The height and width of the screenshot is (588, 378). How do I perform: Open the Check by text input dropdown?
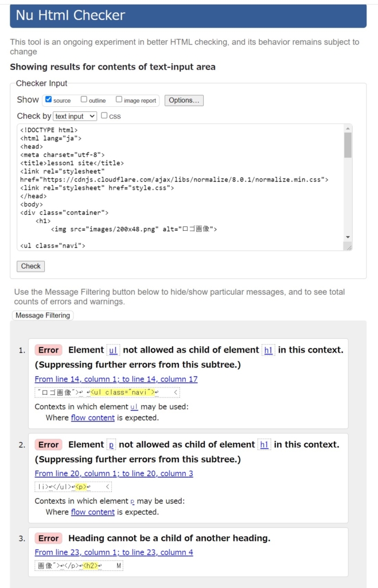75,116
